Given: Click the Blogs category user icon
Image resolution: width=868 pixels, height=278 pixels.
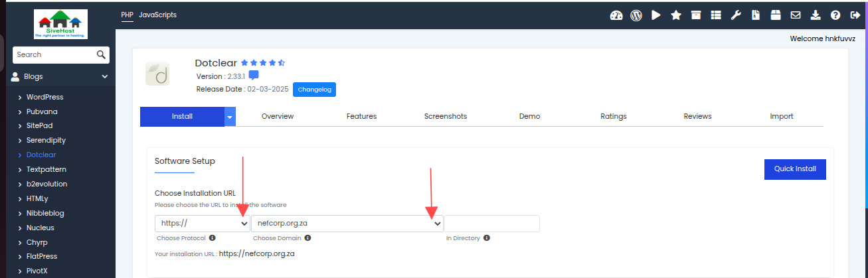Looking at the screenshot, I should [x=15, y=76].
